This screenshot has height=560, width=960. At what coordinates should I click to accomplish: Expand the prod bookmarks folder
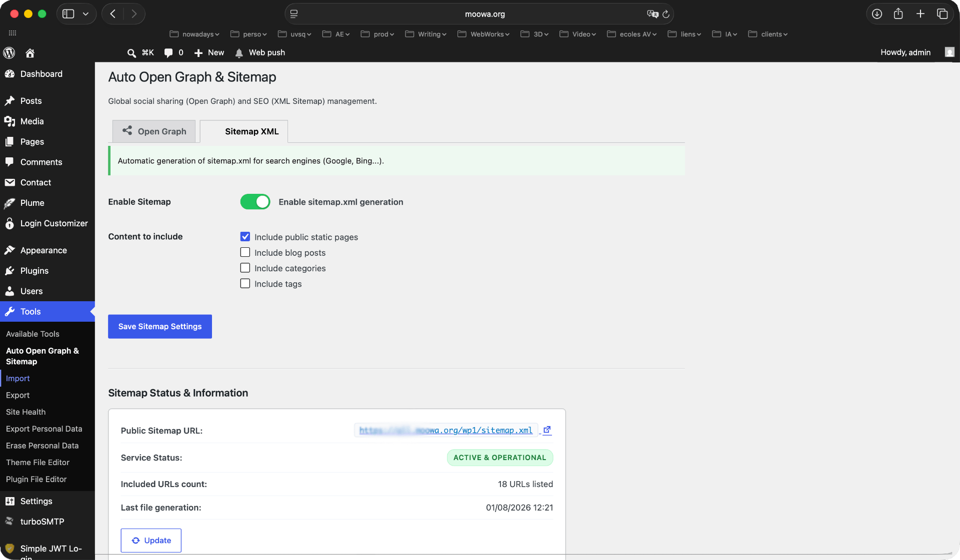click(377, 34)
